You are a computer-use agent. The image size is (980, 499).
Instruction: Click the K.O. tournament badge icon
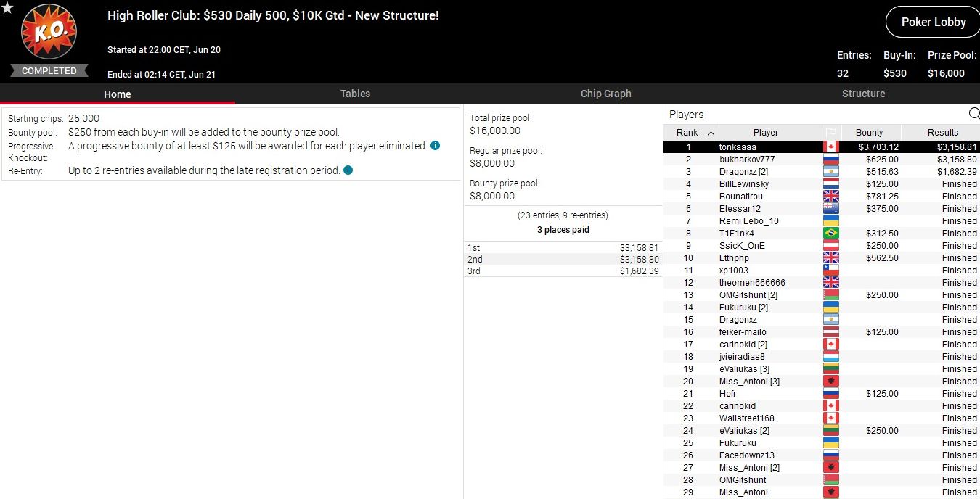(49, 33)
